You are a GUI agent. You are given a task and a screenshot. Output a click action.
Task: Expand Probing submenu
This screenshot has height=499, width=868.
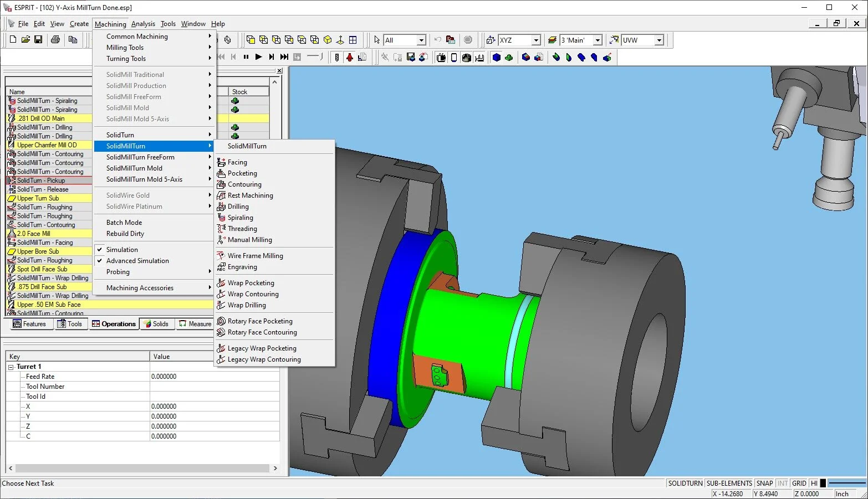pos(154,272)
